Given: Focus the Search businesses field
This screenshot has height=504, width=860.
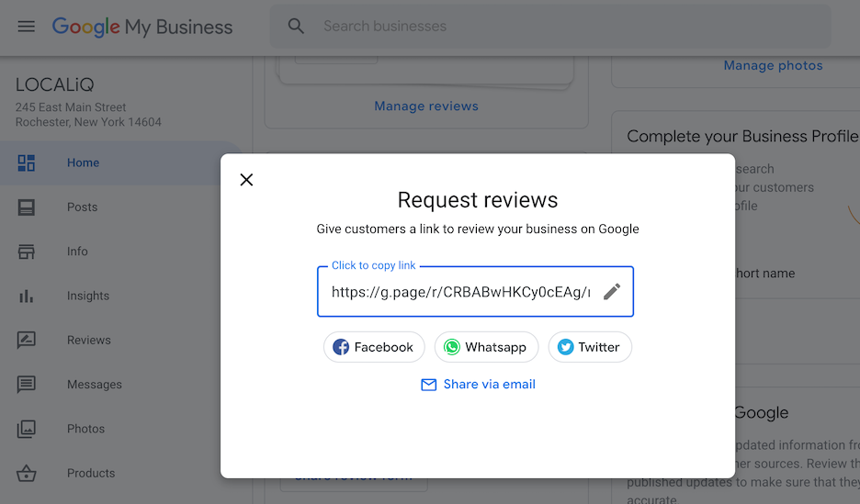Looking at the screenshot, I should pyautogui.click(x=550, y=27).
